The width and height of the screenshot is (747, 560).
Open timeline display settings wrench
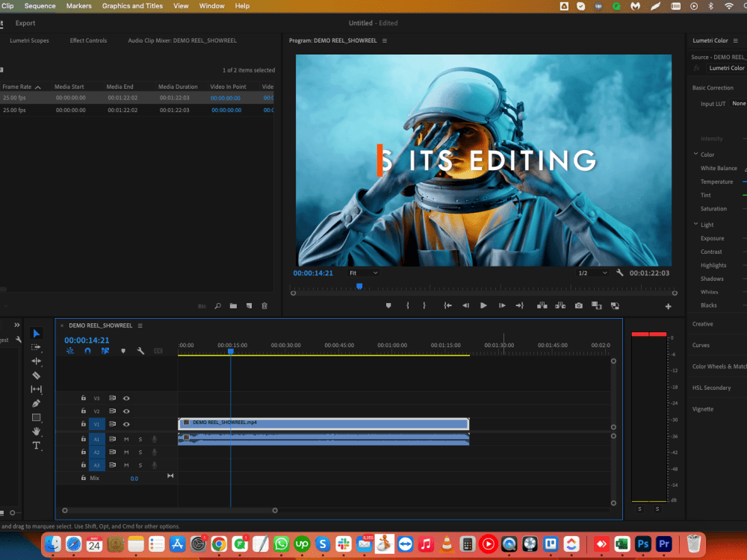pyautogui.click(x=140, y=351)
